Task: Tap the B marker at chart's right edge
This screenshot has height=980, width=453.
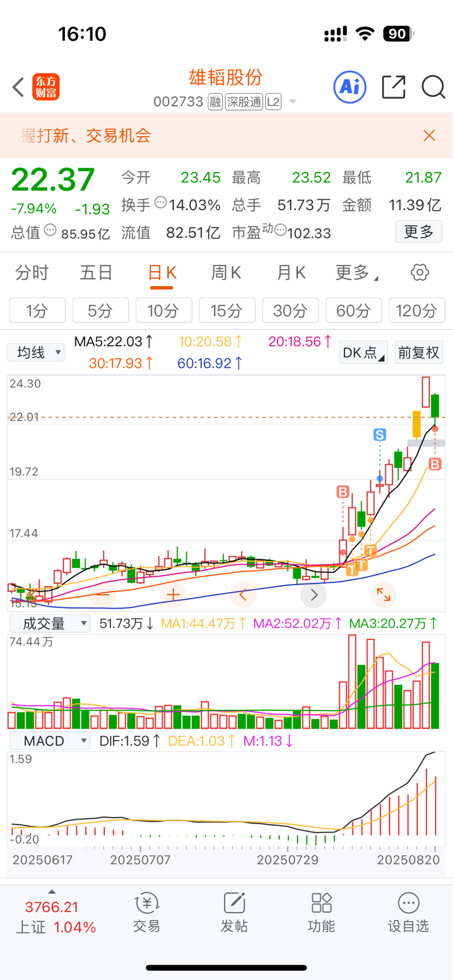Action: [x=435, y=464]
